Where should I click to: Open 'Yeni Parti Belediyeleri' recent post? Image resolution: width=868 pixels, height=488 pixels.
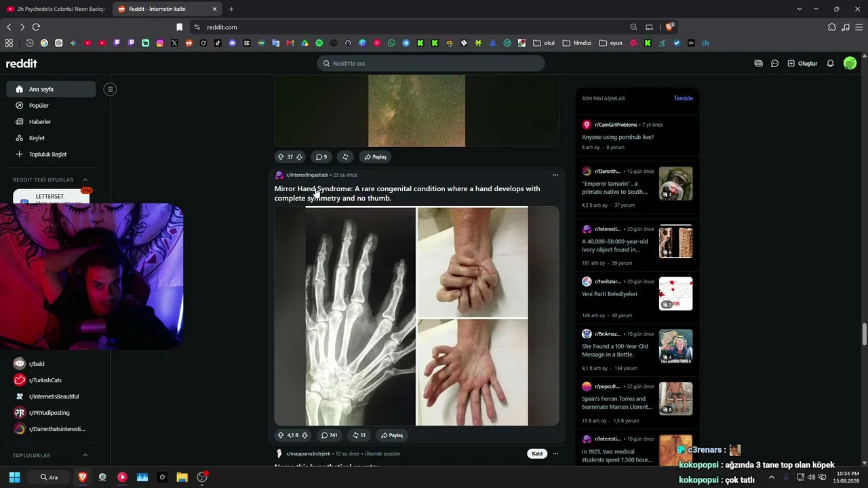click(610, 294)
